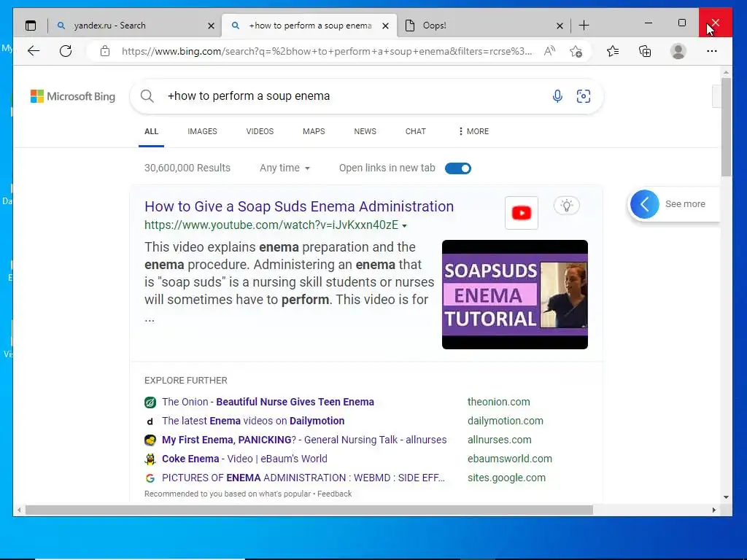This screenshot has width=747, height=560.
Task: Click the Feedback link
Action: [x=334, y=494]
